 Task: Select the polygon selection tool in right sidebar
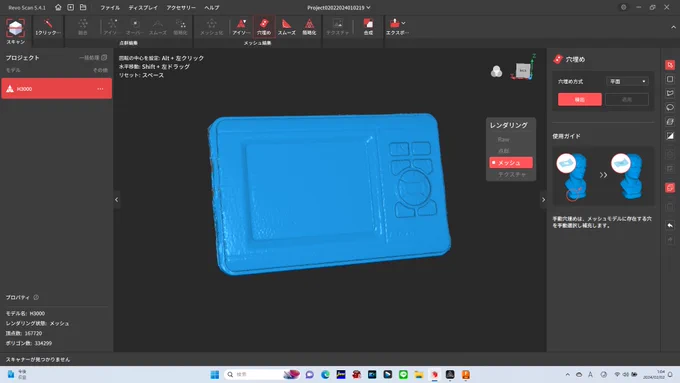coord(670,93)
